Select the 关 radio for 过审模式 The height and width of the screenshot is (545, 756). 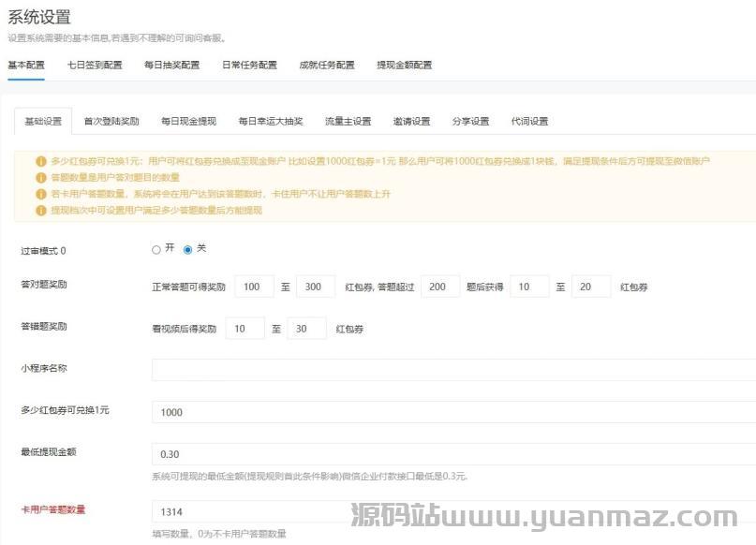pos(187,250)
